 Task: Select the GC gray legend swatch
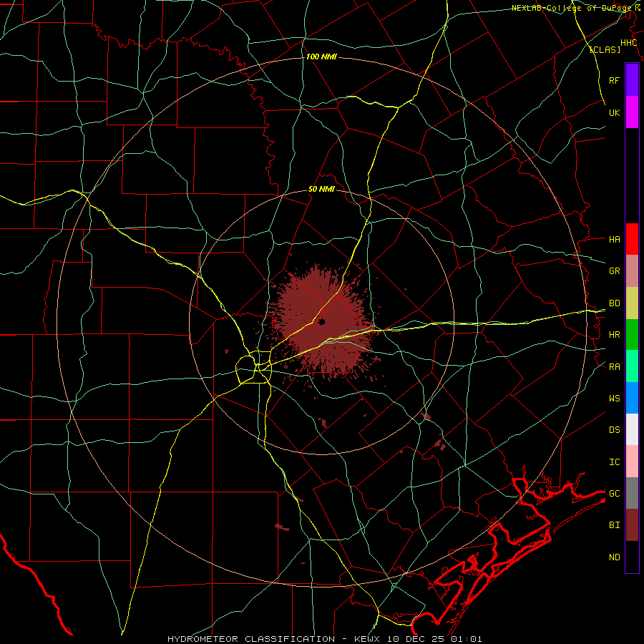(x=632, y=493)
